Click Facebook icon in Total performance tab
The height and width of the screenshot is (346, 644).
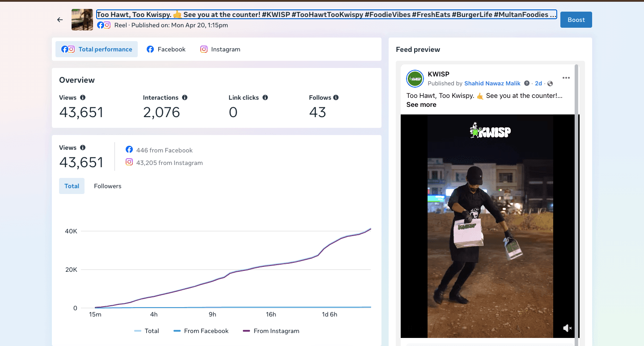coord(65,49)
